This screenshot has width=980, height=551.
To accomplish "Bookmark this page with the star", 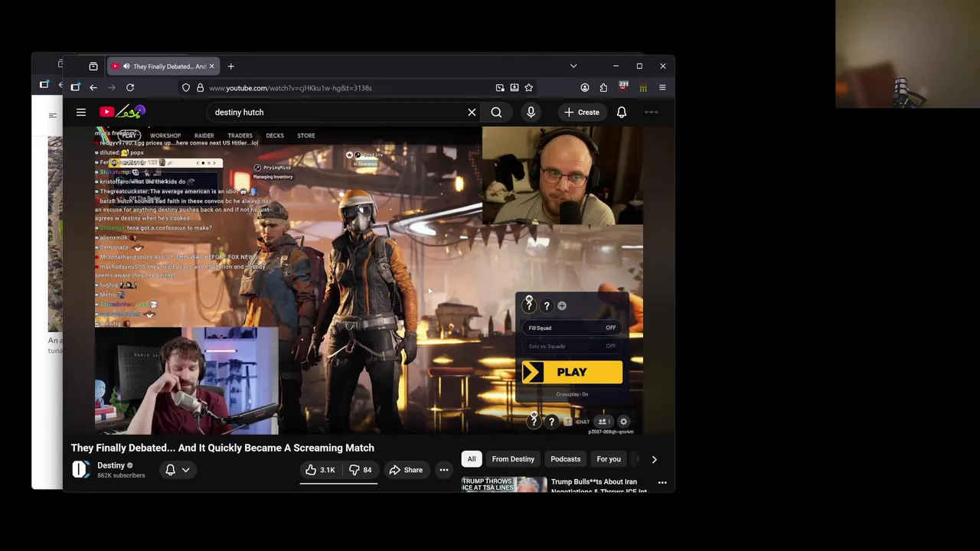I will (529, 88).
